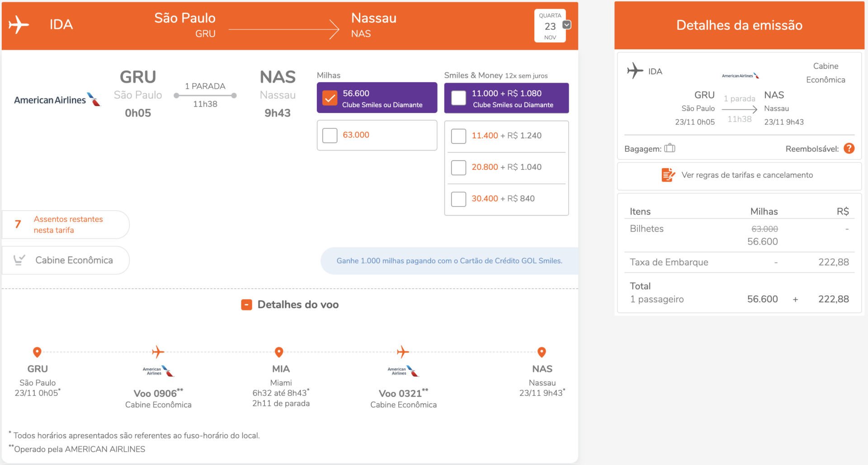Select 11.000 + R$ 1.080 Clube Smiles option
The width and height of the screenshot is (868, 465).
458,98
